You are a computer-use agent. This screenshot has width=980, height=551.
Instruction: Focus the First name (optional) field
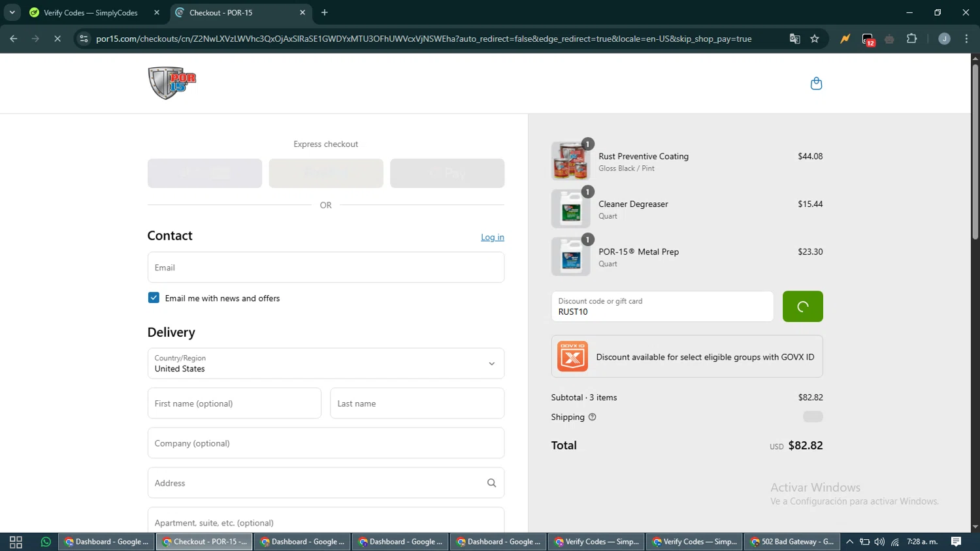point(234,403)
